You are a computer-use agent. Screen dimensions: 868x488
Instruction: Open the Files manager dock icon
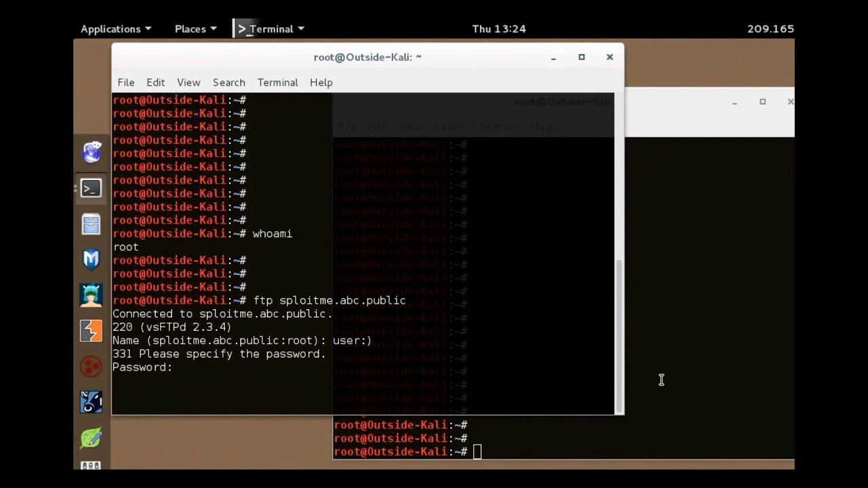pos(91,224)
